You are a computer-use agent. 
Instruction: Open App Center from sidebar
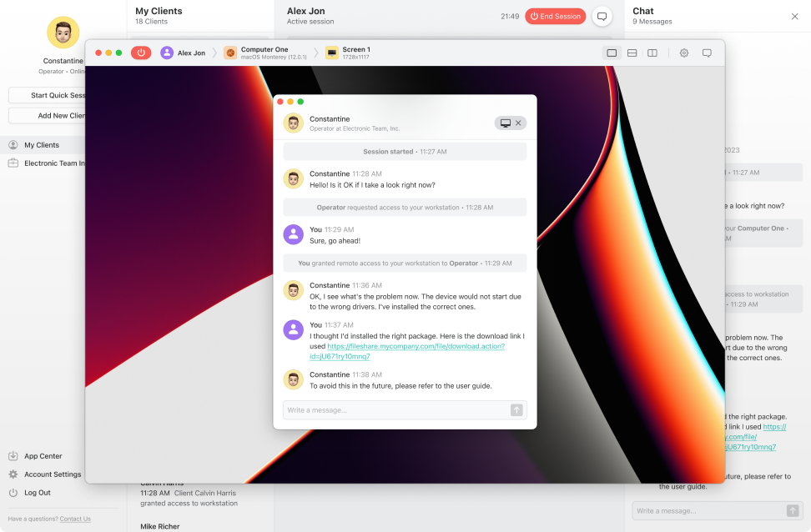click(43, 456)
